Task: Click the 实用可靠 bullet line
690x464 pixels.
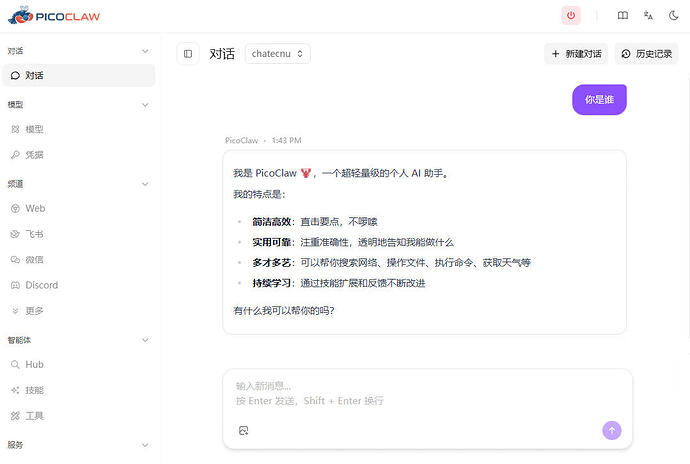Action: click(353, 242)
